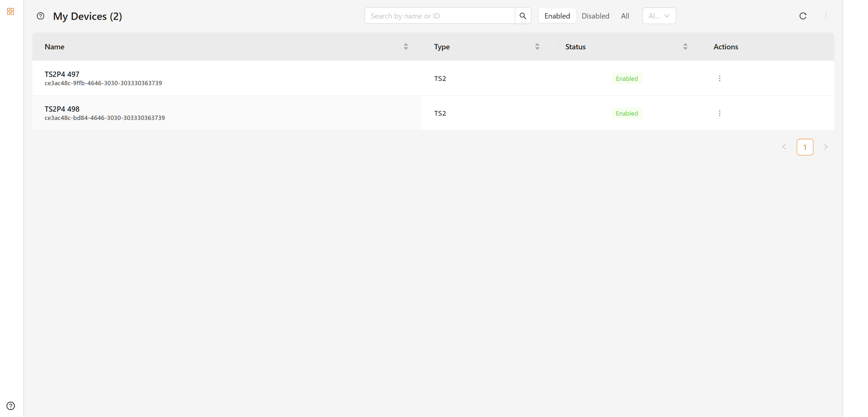Click the search magnifier button
Image resolution: width=868 pixels, height=417 pixels.
522,16
